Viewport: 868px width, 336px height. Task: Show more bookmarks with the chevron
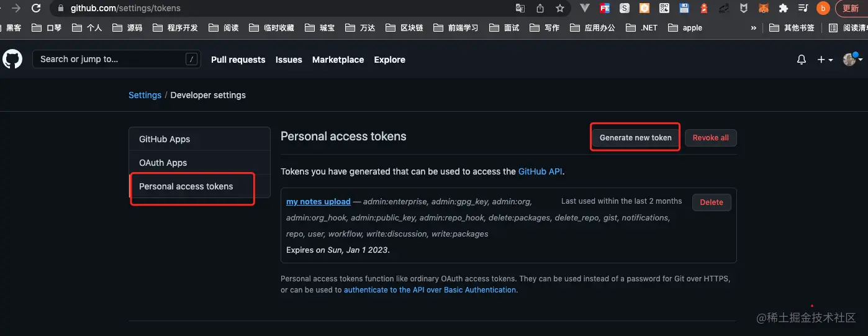point(754,28)
